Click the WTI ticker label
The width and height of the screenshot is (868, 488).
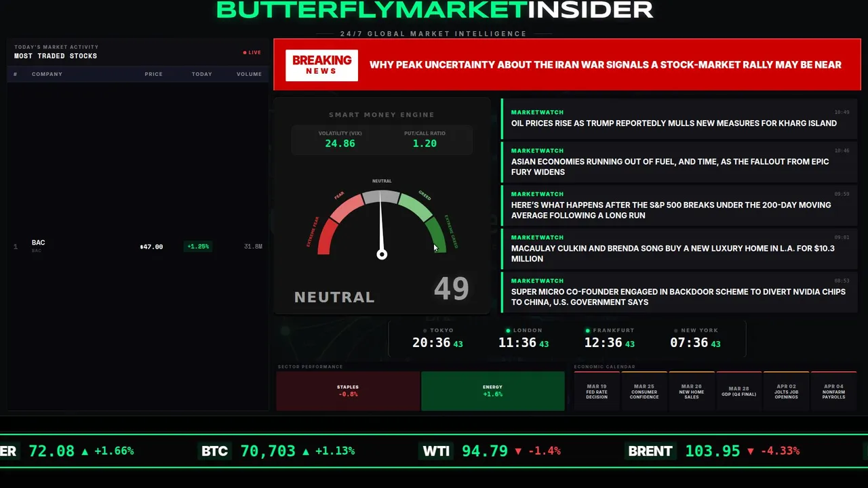[x=436, y=451]
